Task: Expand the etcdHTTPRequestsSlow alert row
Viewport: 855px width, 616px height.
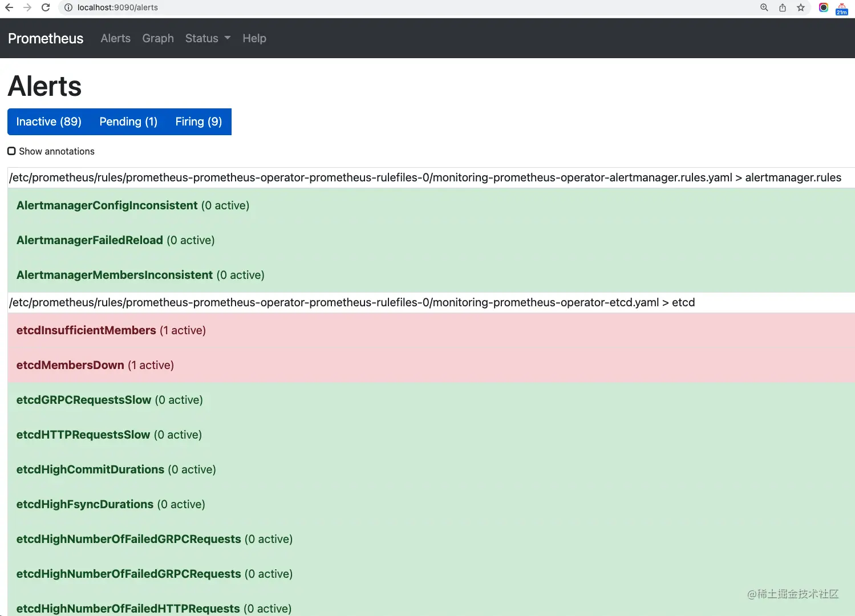Action: pos(431,435)
